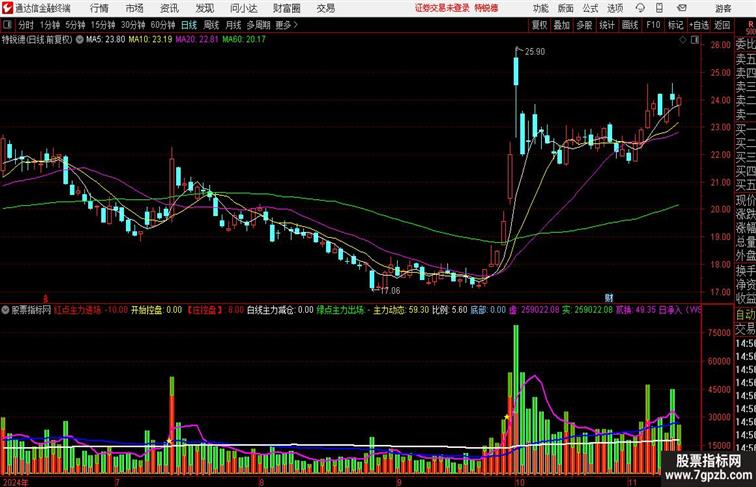The height and width of the screenshot is (487, 756).
Task: Select the 自动 tab in the right panel
Action: coord(745,315)
